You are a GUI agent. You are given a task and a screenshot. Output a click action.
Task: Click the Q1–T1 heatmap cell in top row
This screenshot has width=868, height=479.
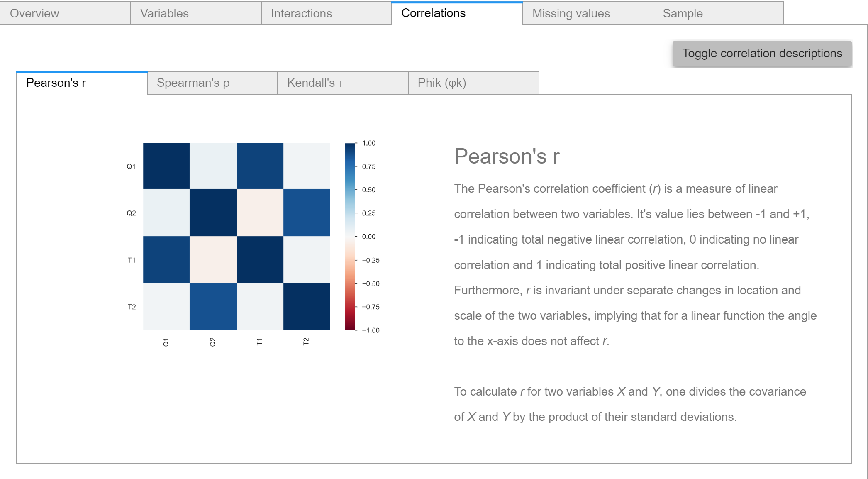click(x=260, y=166)
